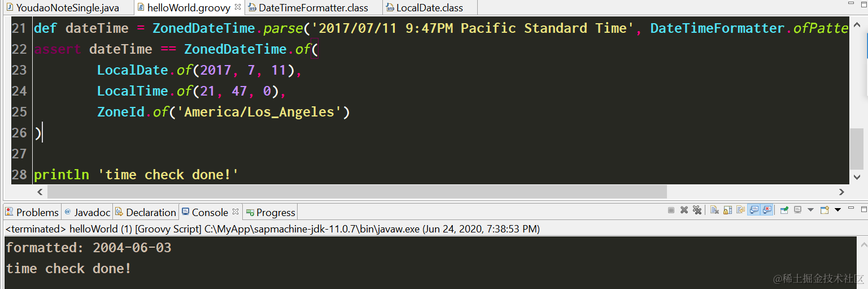
Task: Click the Java file icon on YoudaoNoteSingle tab
Action: (10, 7)
